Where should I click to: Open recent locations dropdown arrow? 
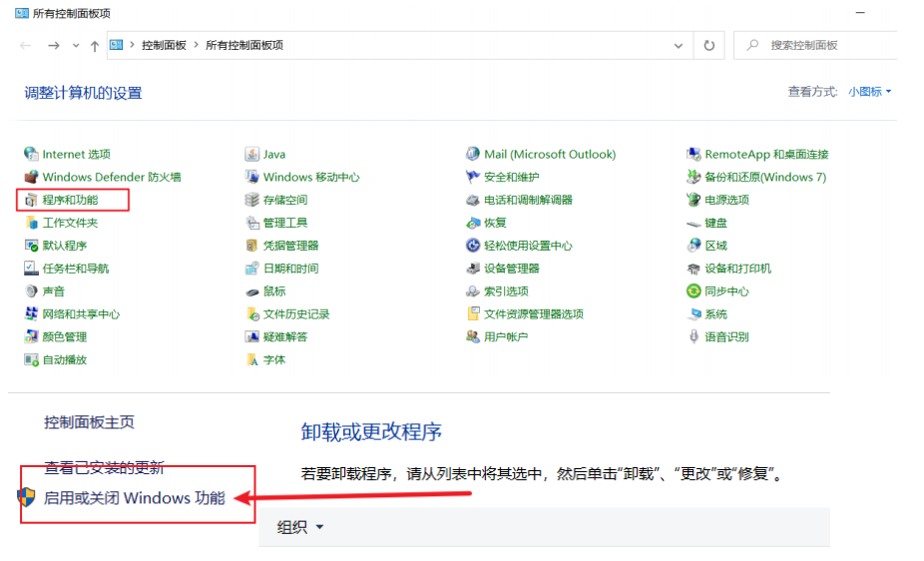tap(76, 46)
